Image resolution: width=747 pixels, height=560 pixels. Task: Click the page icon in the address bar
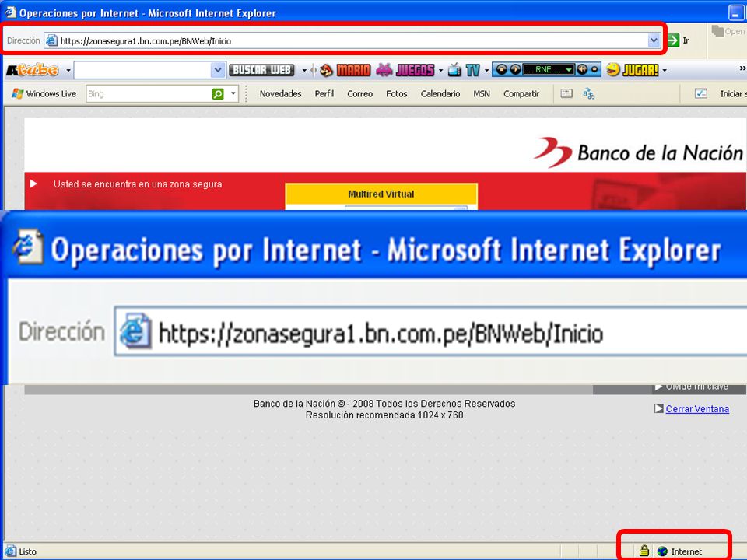click(51, 41)
